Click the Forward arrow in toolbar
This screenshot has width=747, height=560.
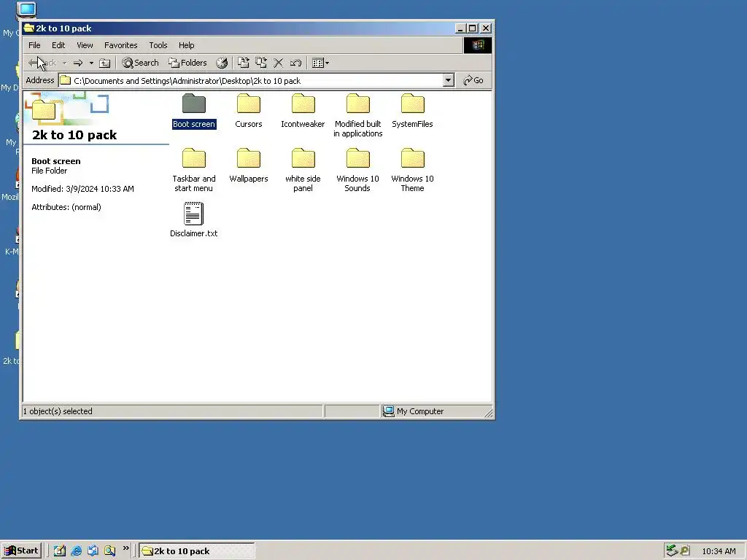click(78, 63)
